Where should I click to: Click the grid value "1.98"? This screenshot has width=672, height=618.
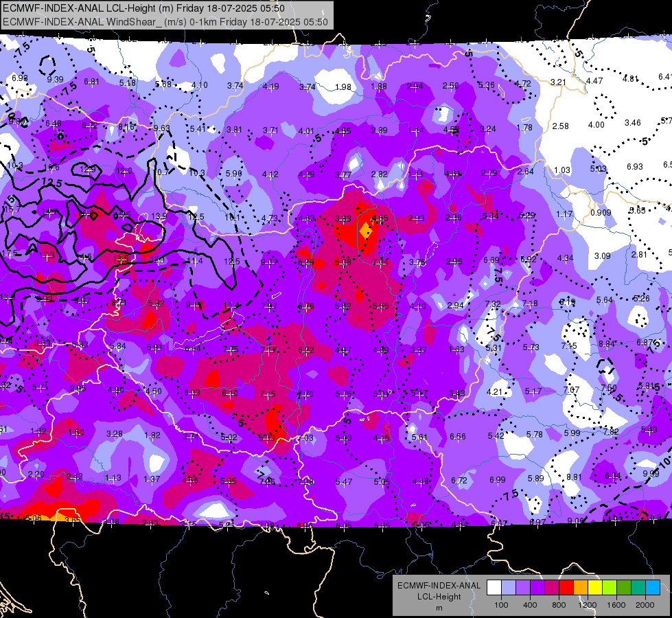point(343,87)
